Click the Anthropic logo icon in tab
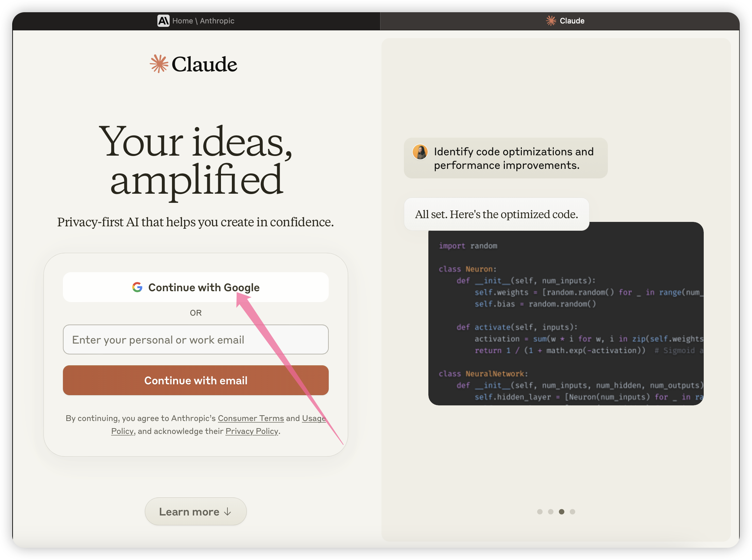752x560 pixels. click(x=164, y=21)
